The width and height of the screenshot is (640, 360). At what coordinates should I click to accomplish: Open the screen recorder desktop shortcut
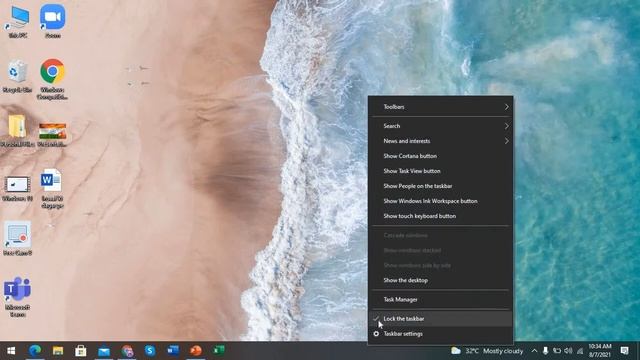click(x=17, y=238)
